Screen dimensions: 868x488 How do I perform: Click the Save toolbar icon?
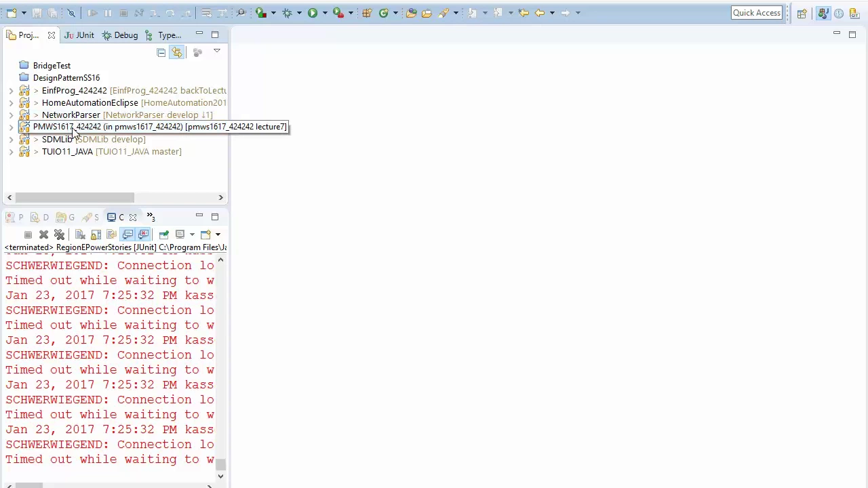[37, 13]
